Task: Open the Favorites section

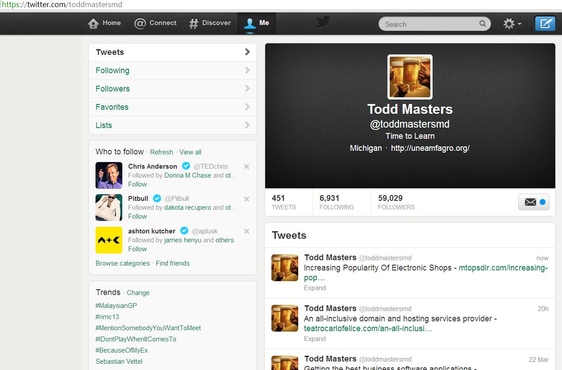Action: coord(172,107)
